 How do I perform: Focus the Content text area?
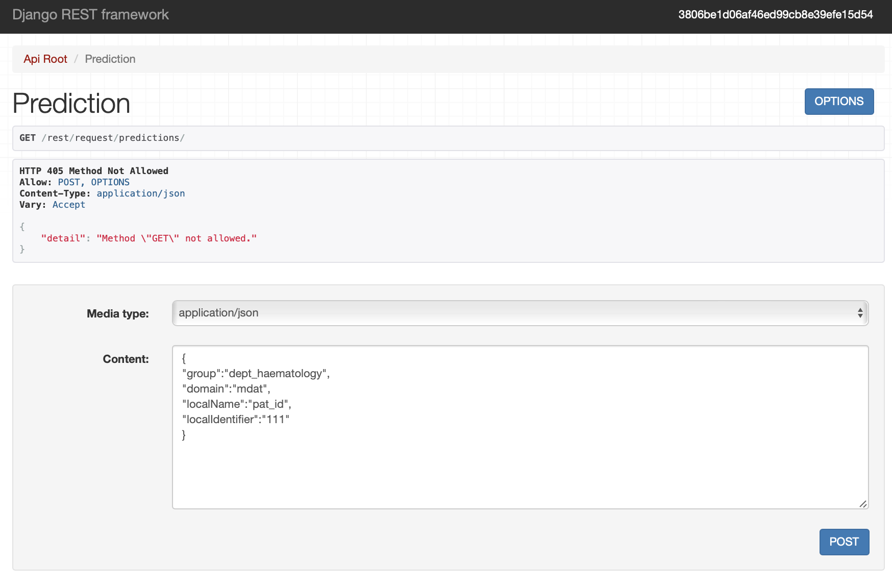tap(520, 427)
